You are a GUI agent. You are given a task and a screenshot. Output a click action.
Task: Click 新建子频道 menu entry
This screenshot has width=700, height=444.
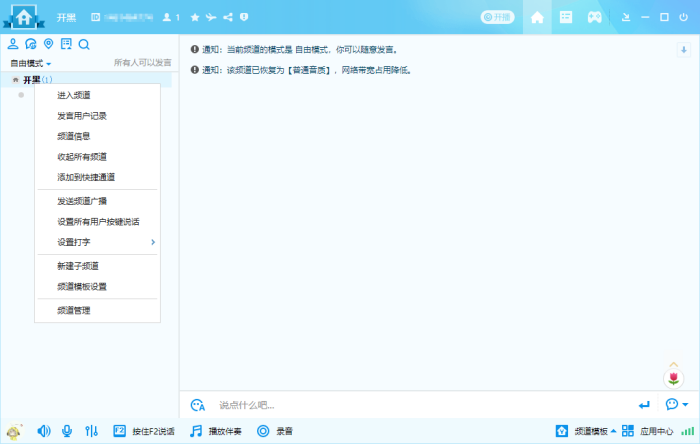point(78,266)
